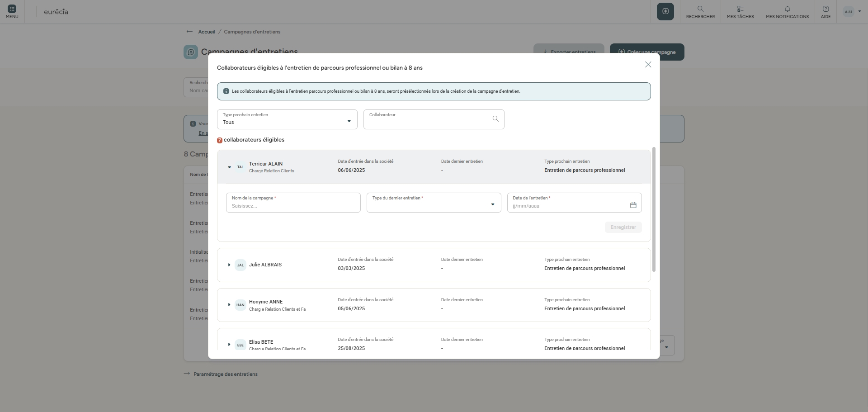Image resolution: width=868 pixels, height=412 pixels.
Task: Expand the Honyme ANNE row
Action: point(229,305)
